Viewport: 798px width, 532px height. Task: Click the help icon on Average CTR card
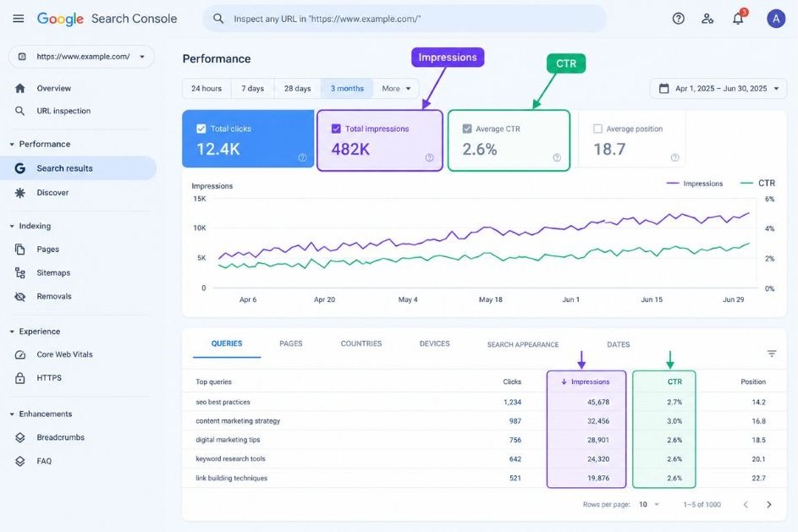[x=557, y=157]
